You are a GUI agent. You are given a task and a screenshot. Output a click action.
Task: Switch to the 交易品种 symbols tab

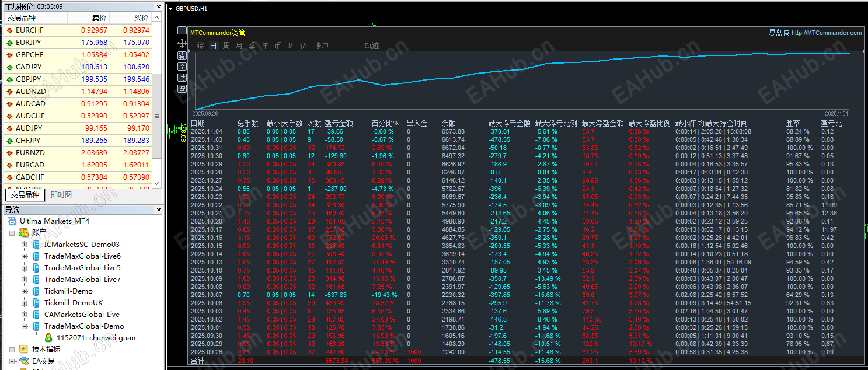[25, 195]
